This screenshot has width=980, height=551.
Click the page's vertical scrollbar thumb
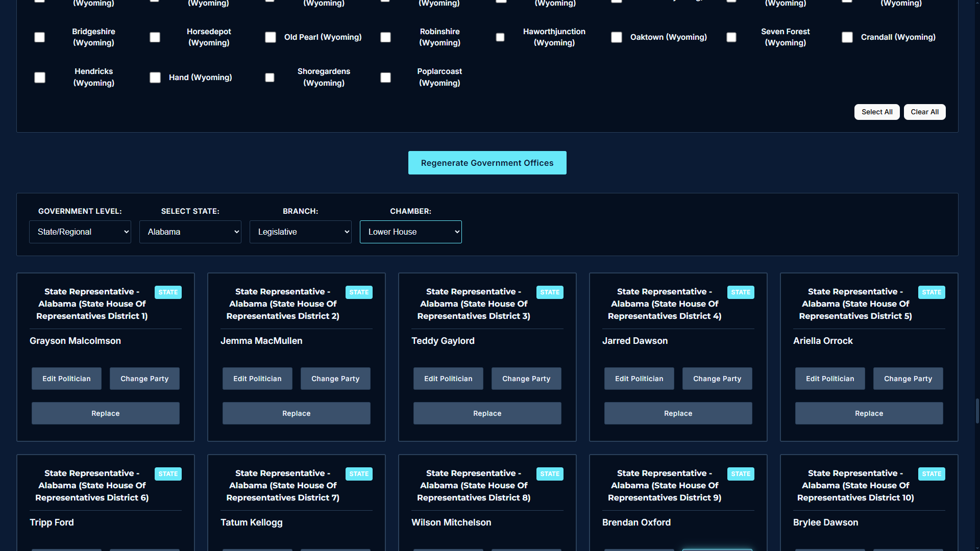(x=977, y=411)
